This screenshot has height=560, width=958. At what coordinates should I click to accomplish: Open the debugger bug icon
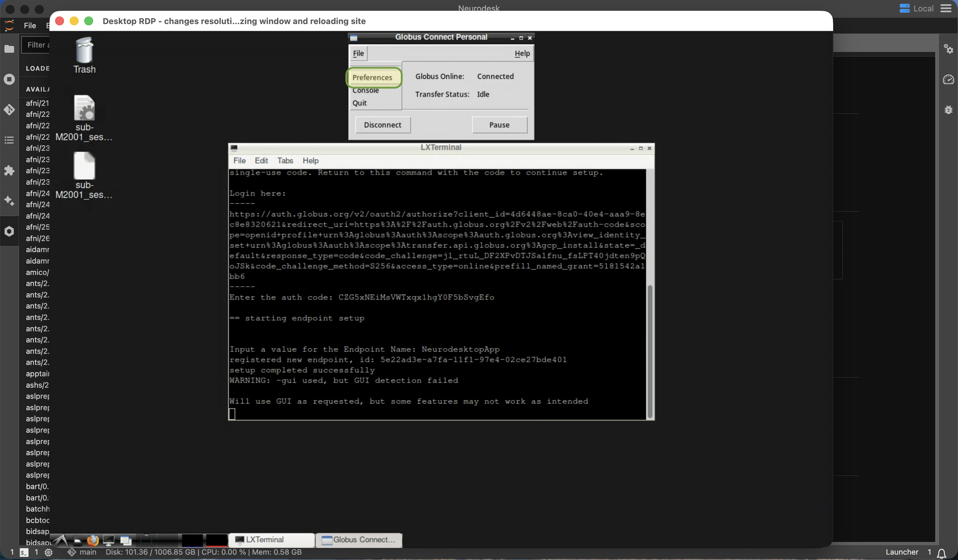pos(948,110)
